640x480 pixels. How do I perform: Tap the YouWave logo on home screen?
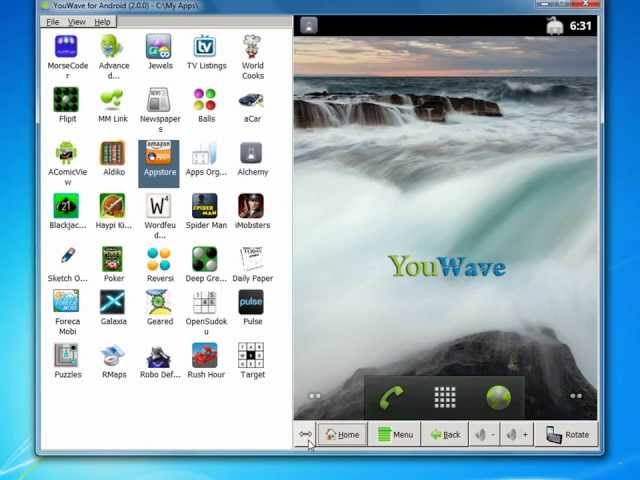point(447,266)
